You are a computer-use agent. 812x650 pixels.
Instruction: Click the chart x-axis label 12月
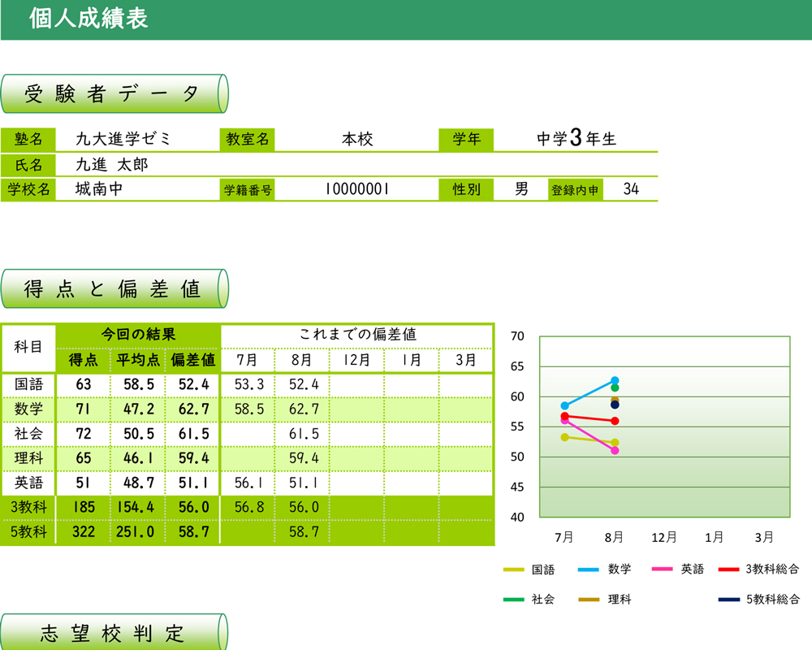(664, 538)
